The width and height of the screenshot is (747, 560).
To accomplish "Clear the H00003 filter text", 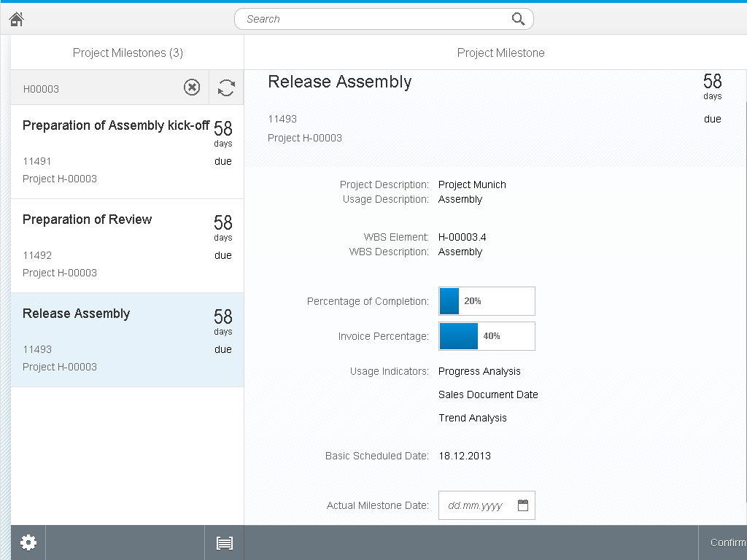I will 191,88.
